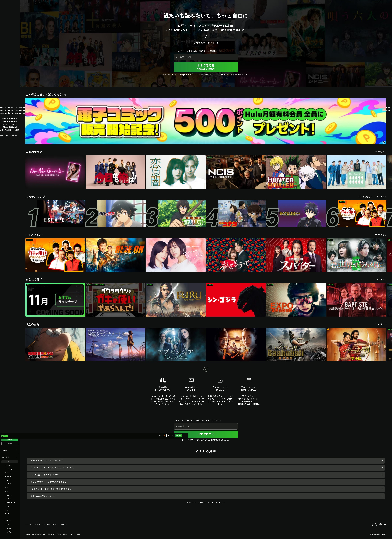Image resolution: width=392 pixels, height=539 pixels.
Task: Select 少年／青年 under コミック in sidebar
Action: point(8,528)
